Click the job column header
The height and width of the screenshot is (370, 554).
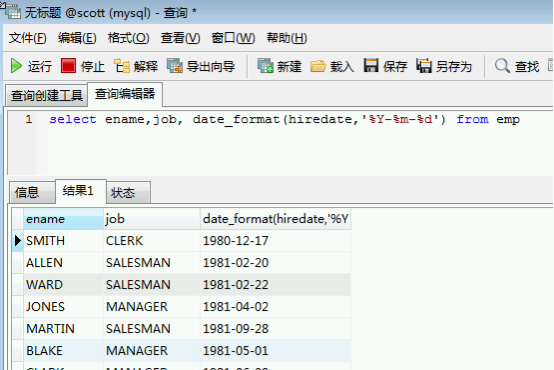tap(152, 219)
